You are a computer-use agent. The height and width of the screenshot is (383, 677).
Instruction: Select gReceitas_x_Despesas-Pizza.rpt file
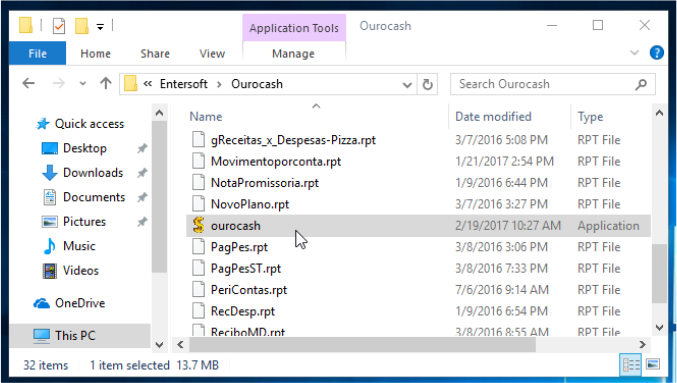click(x=293, y=140)
